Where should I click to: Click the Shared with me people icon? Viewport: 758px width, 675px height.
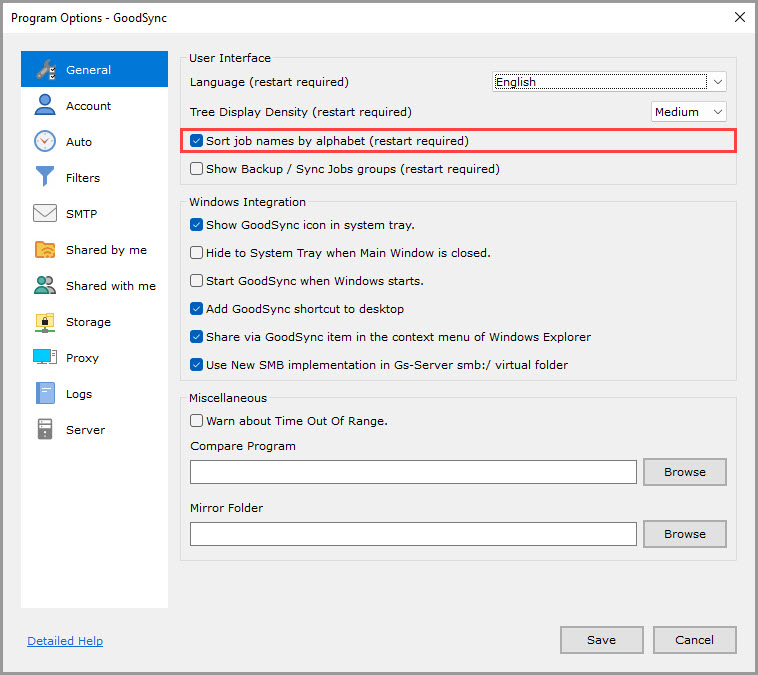coord(45,285)
